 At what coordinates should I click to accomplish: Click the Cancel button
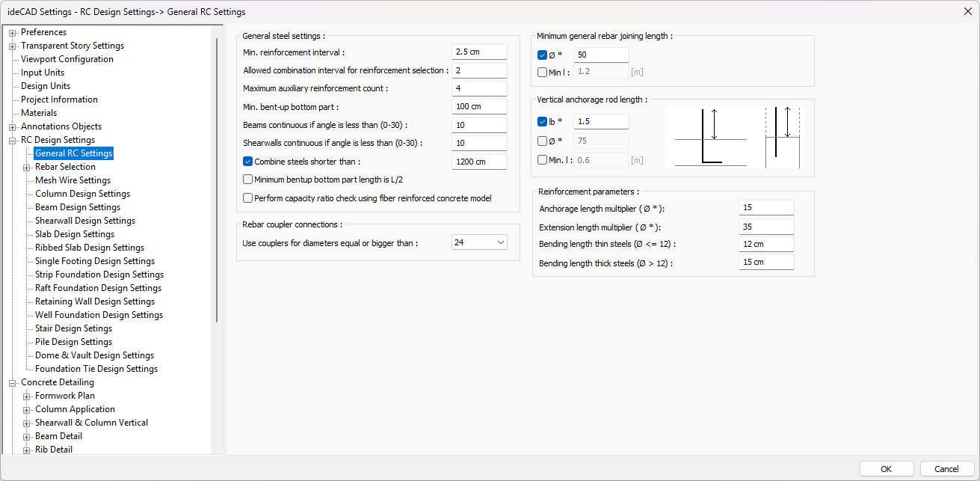coord(946,469)
